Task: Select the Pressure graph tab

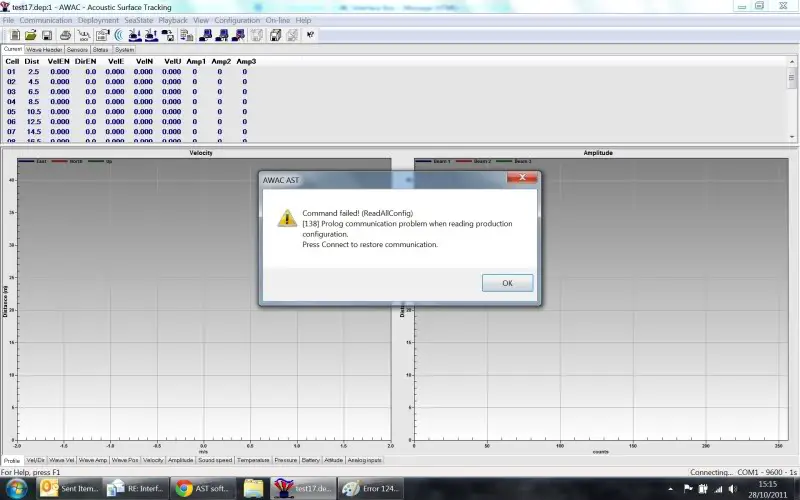Action: point(285,460)
